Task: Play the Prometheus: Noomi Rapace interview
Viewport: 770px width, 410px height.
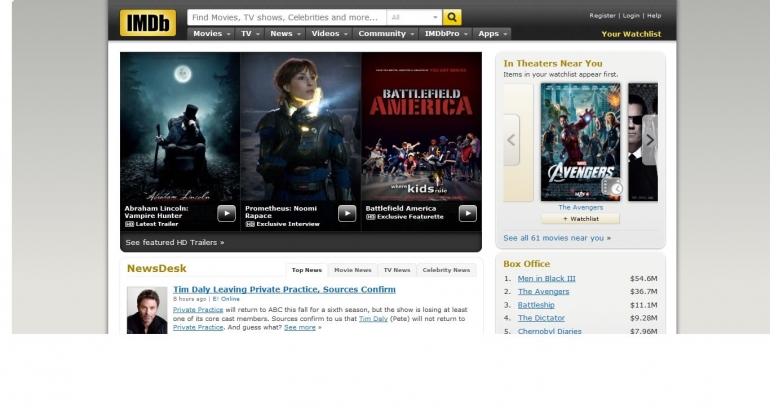Action: [347, 214]
